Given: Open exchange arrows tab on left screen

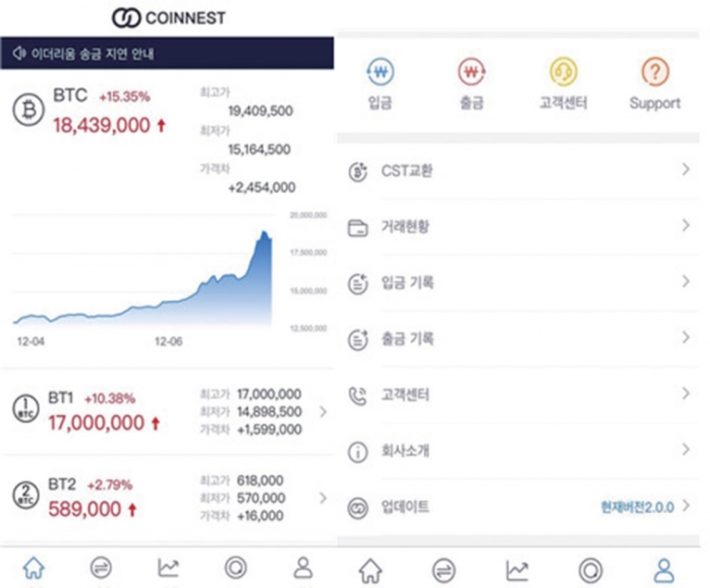Looking at the screenshot, I should pos(101,568).
